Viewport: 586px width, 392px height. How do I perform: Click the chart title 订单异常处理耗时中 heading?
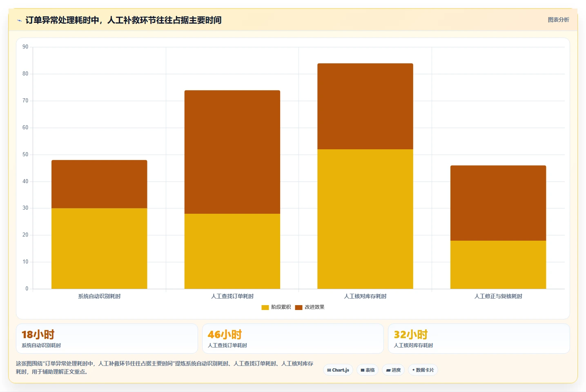(x=123, y=20)
